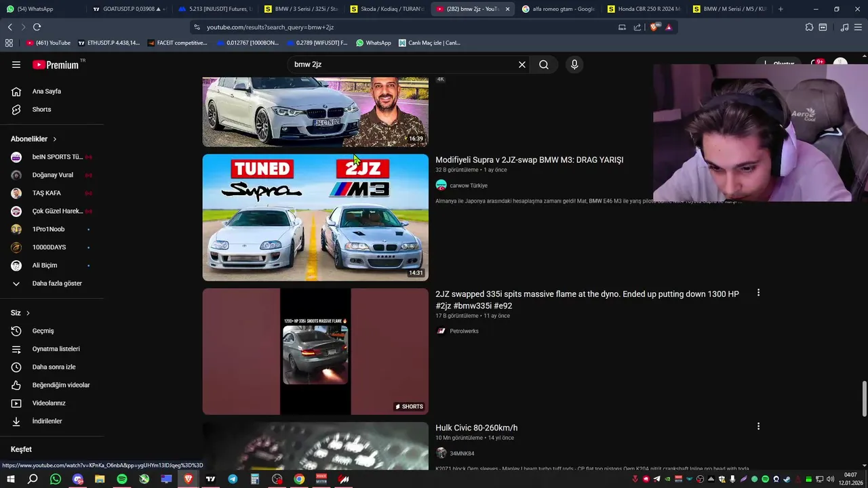The width and height of the screenshot is (868, 488).
Task: Click the magnifier search button
Action: [544, 64]
